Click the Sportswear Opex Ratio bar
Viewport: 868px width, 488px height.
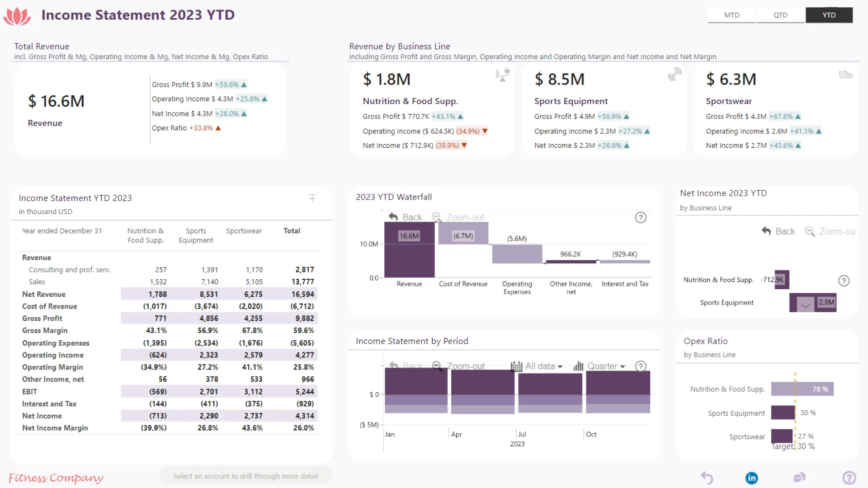click(x=782, y=436)
